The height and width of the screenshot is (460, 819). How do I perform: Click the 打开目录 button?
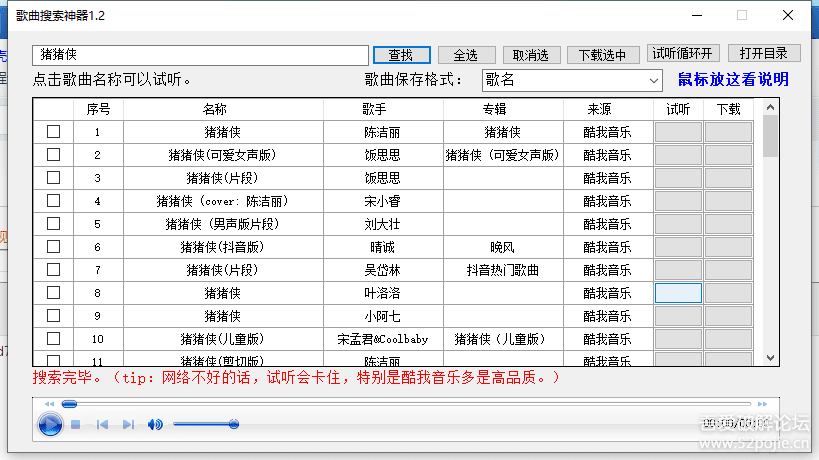(764, 53)
